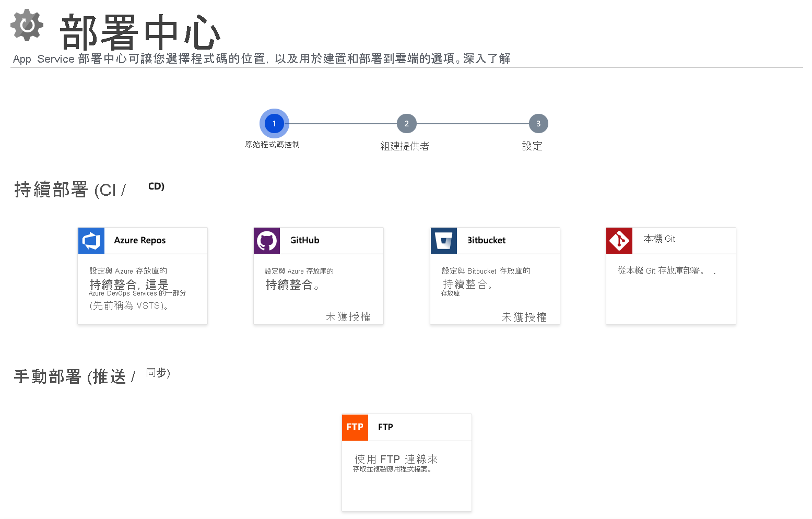
Task: Click the 設定 step label
Action: tap(533, 146)
